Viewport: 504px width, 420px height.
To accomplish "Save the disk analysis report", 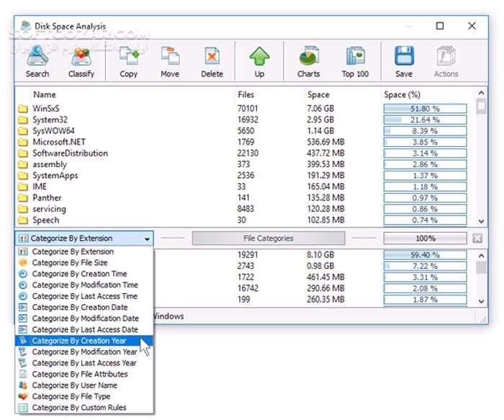I will (404, 61).
